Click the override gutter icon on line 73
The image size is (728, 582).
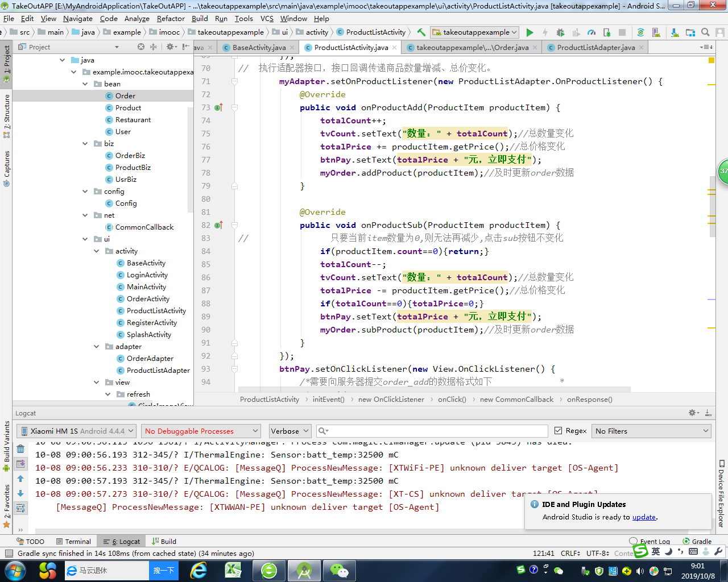[219, 107]
